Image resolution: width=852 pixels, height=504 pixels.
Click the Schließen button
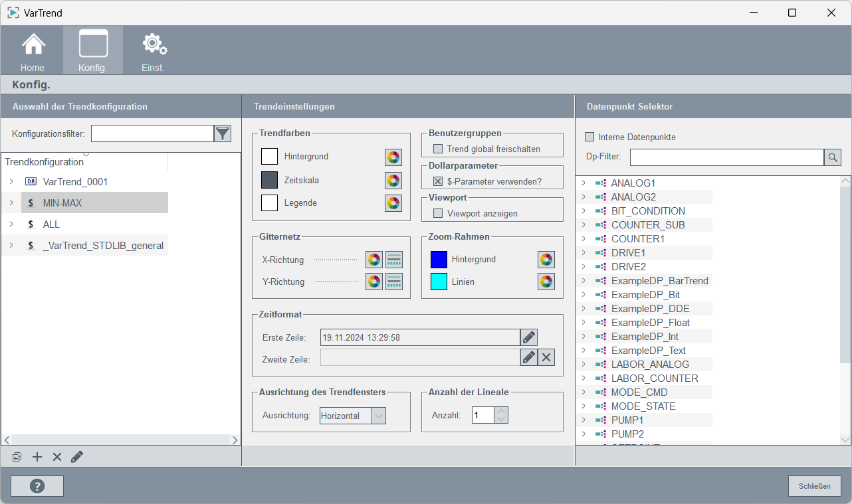815,486
